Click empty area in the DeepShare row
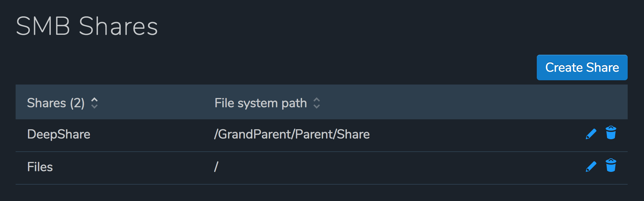The width and height of the screenshot is (644, 201). coord(462,135)
